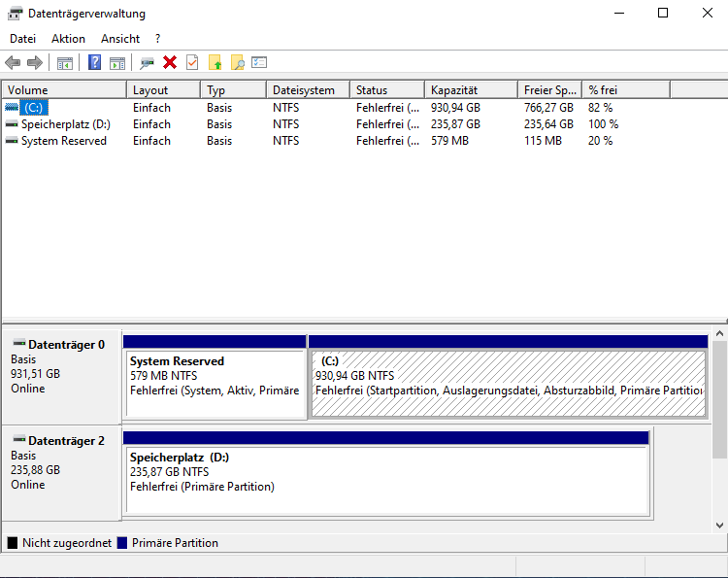The height and width of the screenshot is (578, 728).
Task: Select the (C:) partition block on Datenträger 0
Action: [x=509, y=384]
